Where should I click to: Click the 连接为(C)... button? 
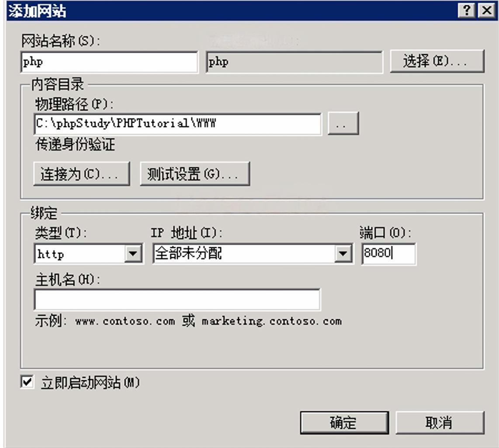click(x=81, y=174)
